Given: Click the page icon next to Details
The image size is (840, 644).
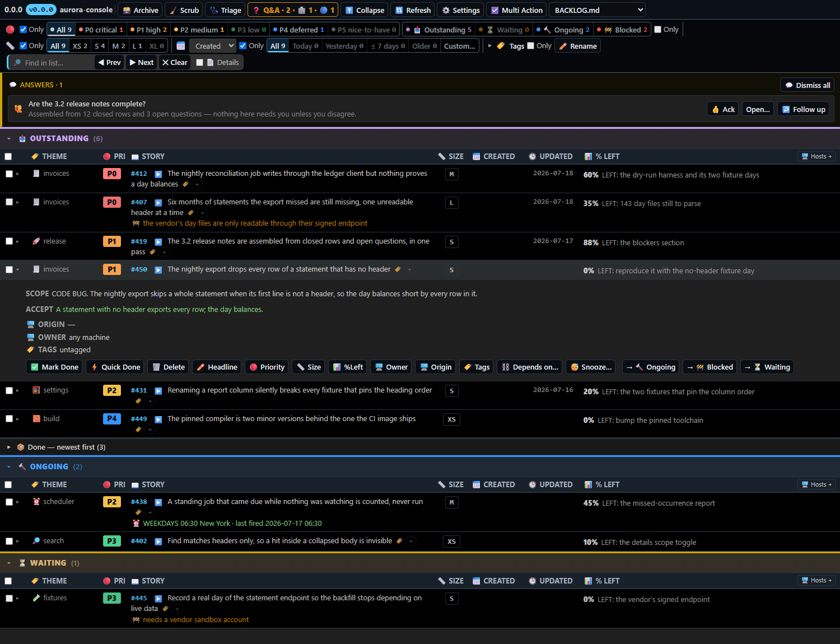Looking at the screenshot, I should click(x=211, y=63).
